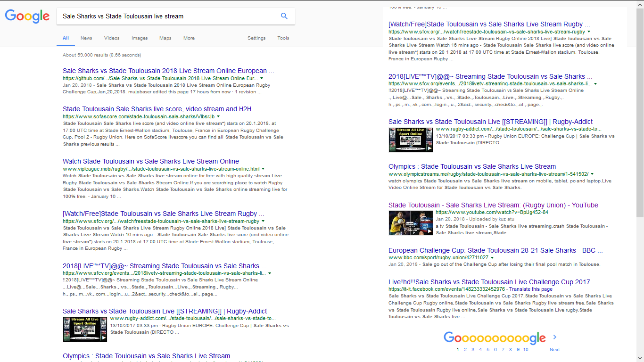
Task: Open the search Settings menu
Action: pyautogui.click(x=256, y=38)
